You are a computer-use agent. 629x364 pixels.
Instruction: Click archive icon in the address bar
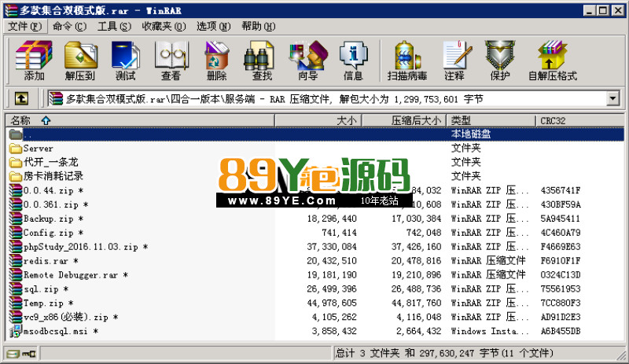coord(56,99)
